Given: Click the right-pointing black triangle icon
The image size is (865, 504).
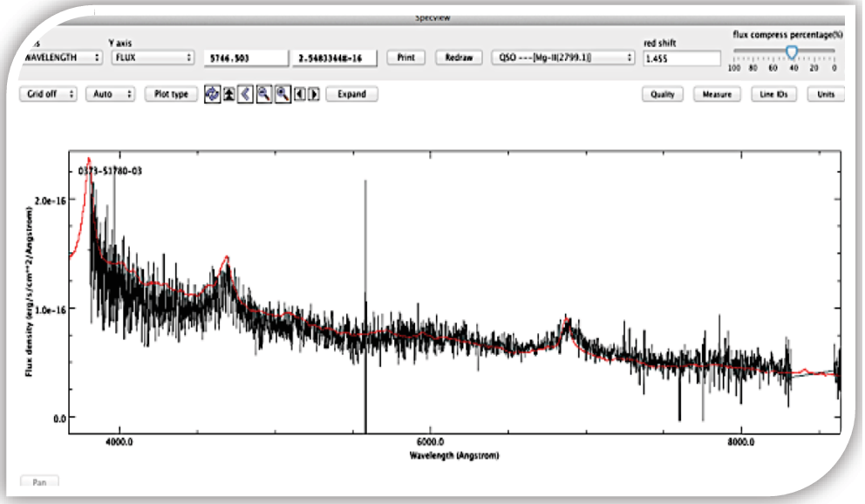Looking at the screenshot, I should (313, 94).
